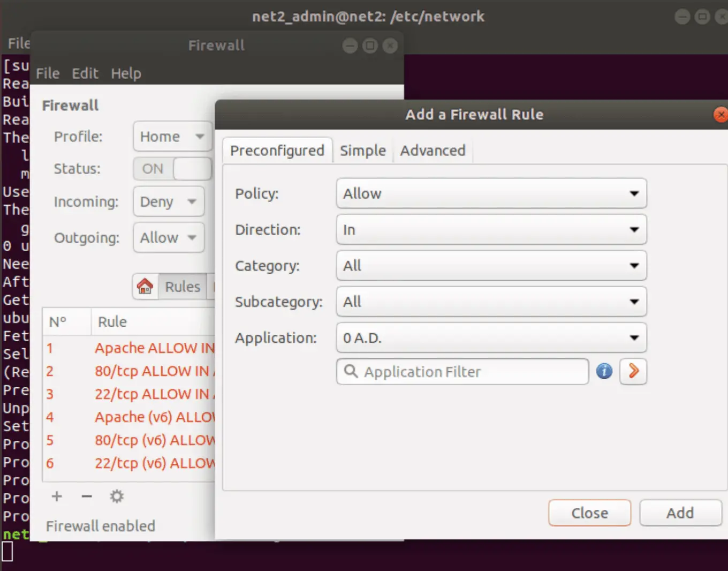Select rule 2 80/tcp ALLOW IN
The image size is (728, 571).
click(129, 371)
